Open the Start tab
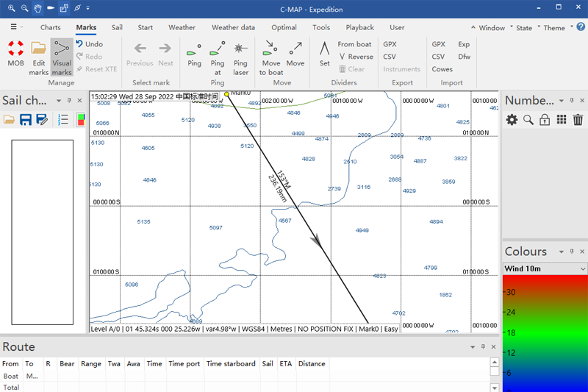Screen dimensions: 588x392 point(145,27)
